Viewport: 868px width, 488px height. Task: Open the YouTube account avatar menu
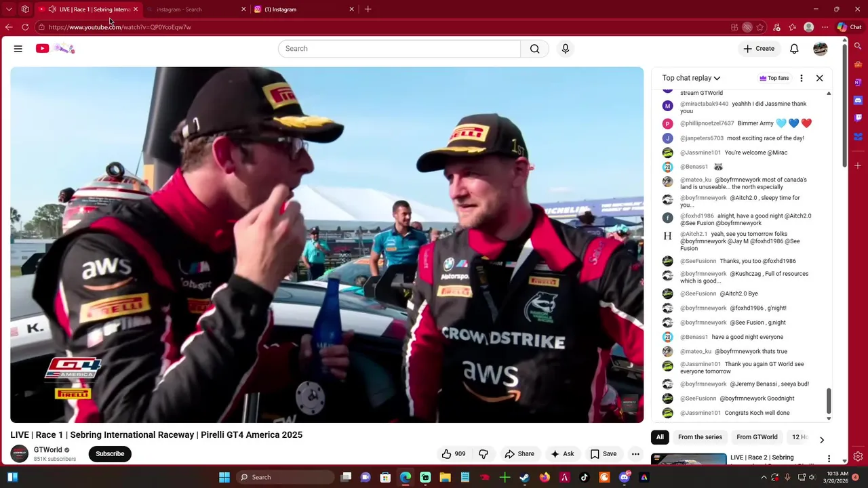[821, 49]
